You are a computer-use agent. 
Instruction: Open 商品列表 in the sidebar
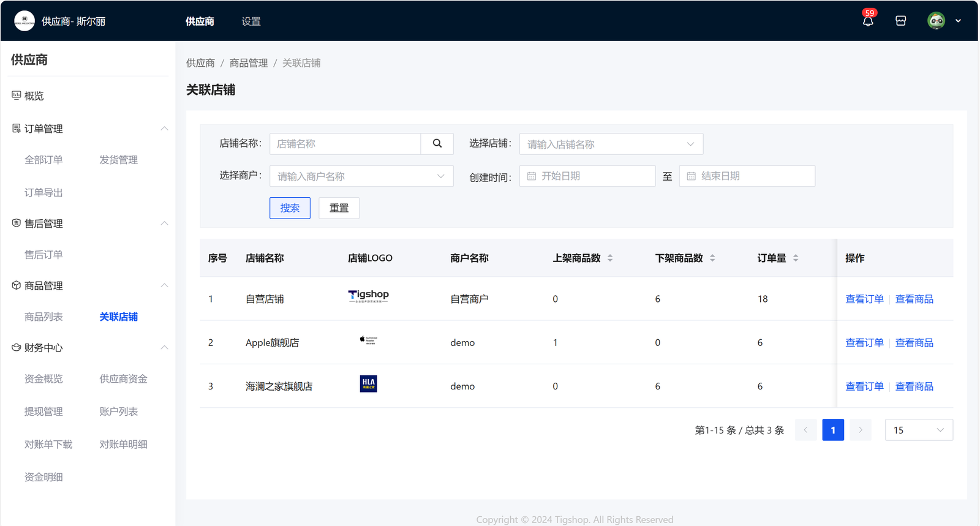click(43, 317)
